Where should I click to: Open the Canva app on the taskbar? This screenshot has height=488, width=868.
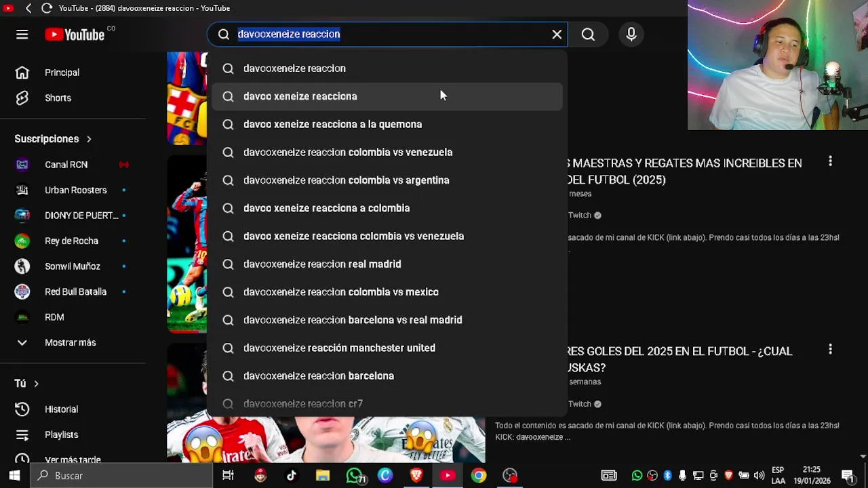coord(385,476)
